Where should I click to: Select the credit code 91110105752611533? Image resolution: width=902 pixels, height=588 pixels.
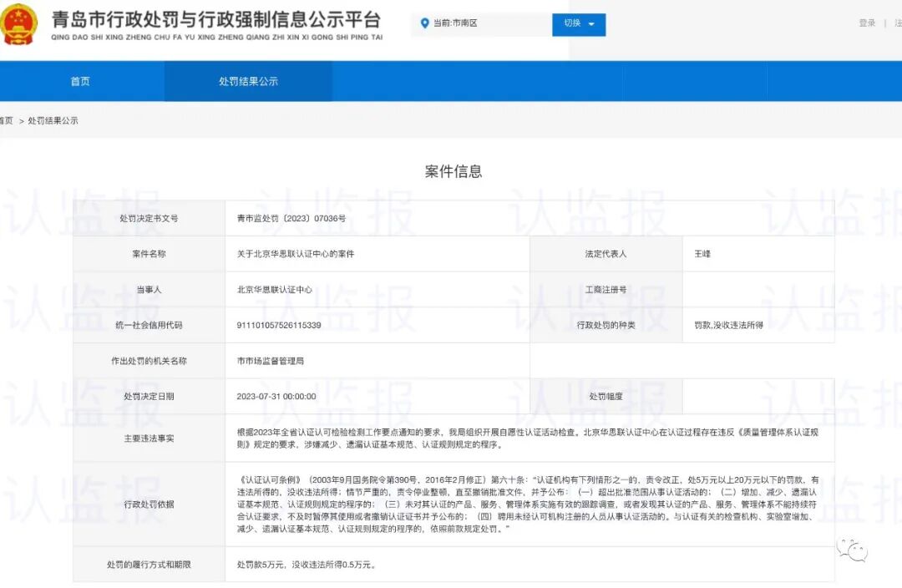[x=278, y=325]
